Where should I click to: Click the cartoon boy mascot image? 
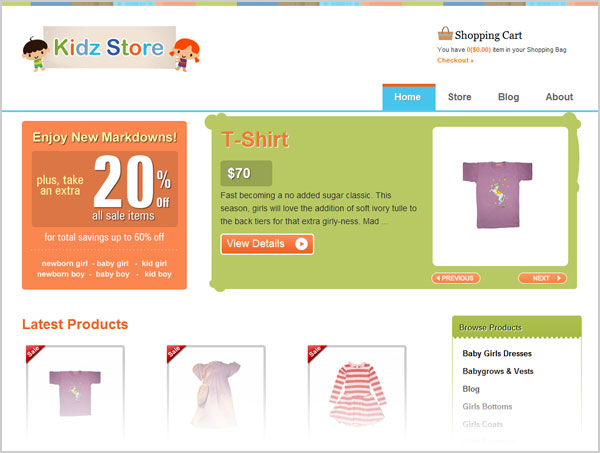tap(35, 54)
